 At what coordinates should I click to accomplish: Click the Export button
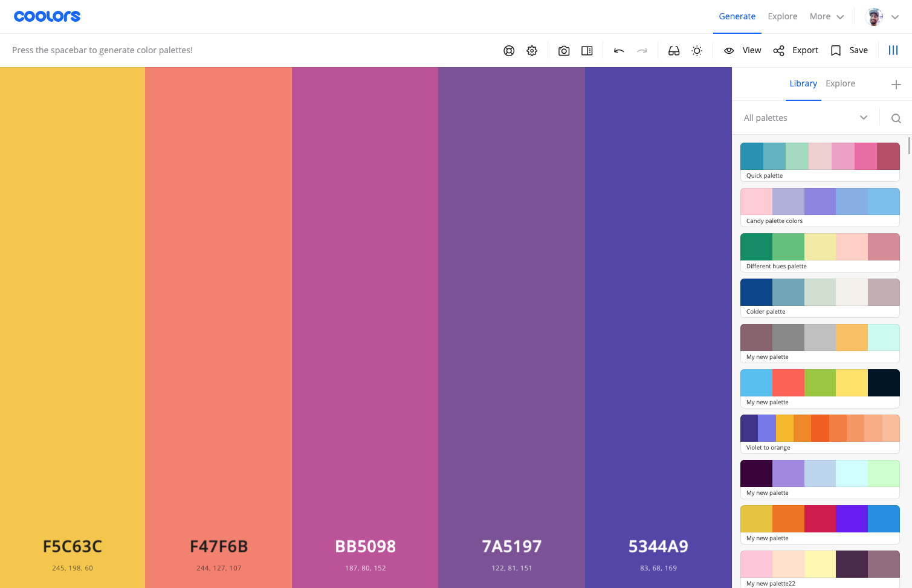pyautogui.click(x=795, y=50)
